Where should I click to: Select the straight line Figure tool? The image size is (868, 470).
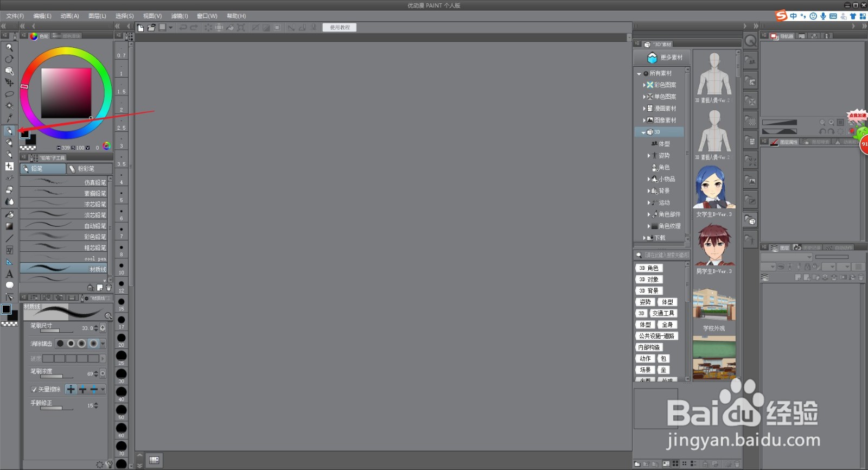pos(9,238)
